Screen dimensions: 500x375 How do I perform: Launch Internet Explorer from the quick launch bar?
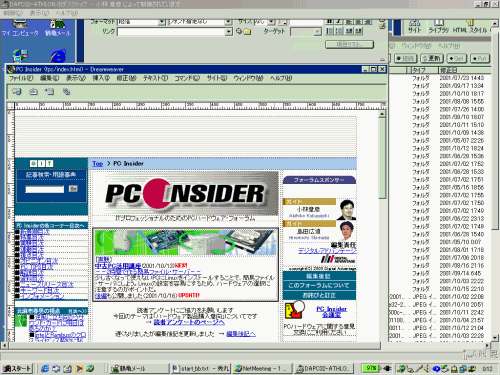[45, 369]
